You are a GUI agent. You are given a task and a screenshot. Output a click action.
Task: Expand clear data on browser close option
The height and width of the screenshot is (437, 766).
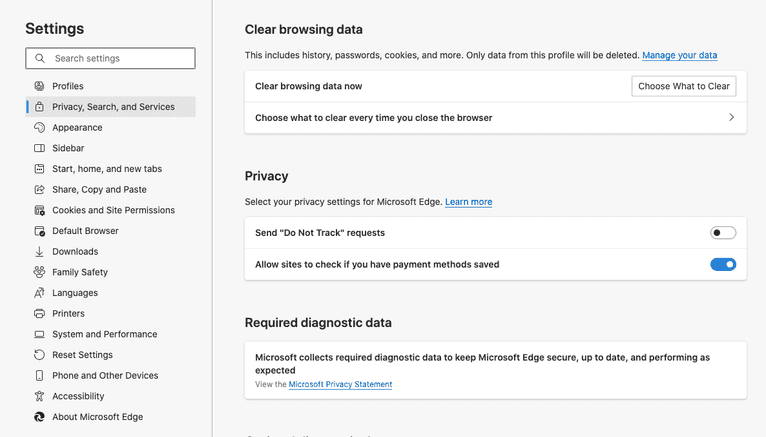[731, 118]
